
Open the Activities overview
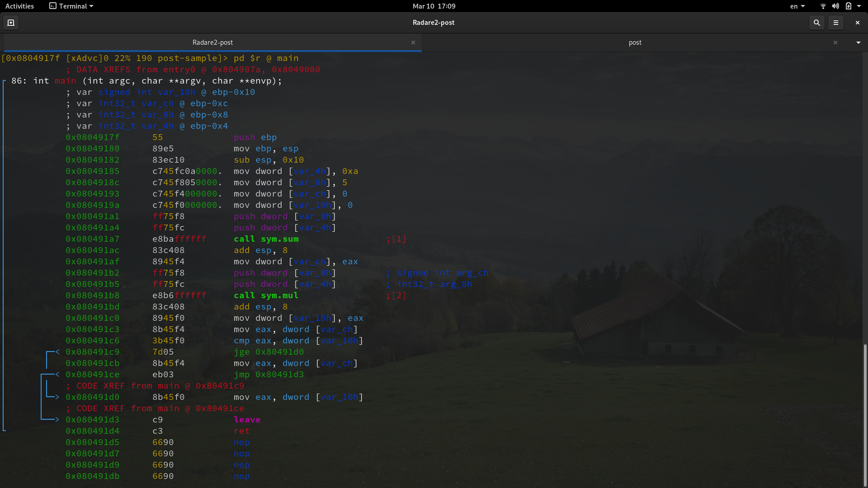[x=19, y=6]
